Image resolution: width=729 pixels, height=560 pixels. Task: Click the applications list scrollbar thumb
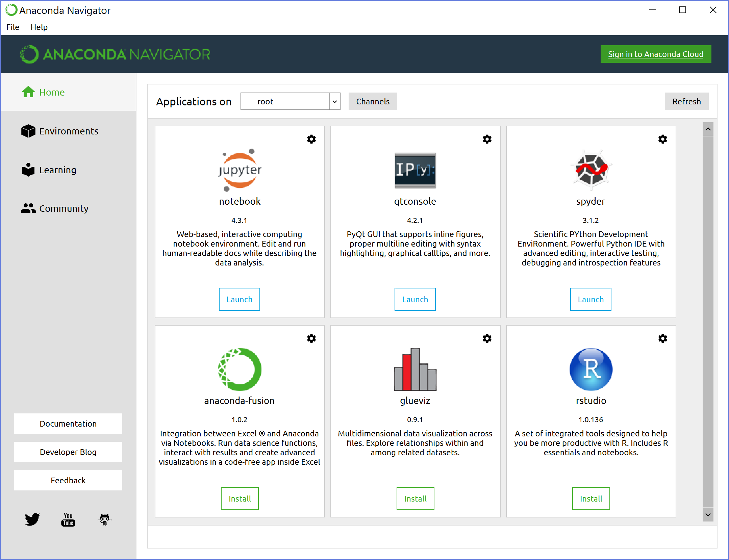[x=708, y=322]
